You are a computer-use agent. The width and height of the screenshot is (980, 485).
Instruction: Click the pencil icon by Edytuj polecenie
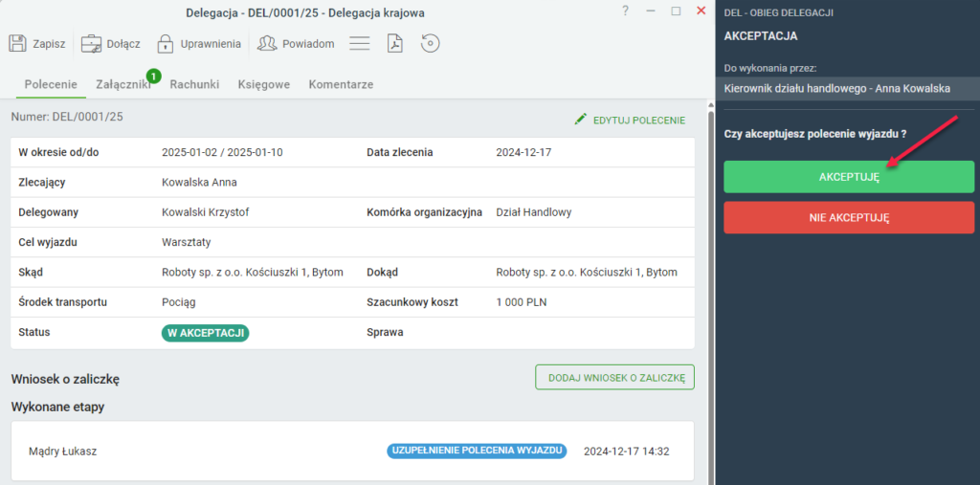coord(581,119)
